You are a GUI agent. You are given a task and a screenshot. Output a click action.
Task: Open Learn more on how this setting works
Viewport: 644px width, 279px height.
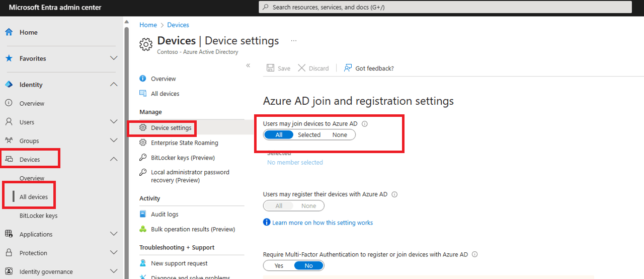point(323,223)
